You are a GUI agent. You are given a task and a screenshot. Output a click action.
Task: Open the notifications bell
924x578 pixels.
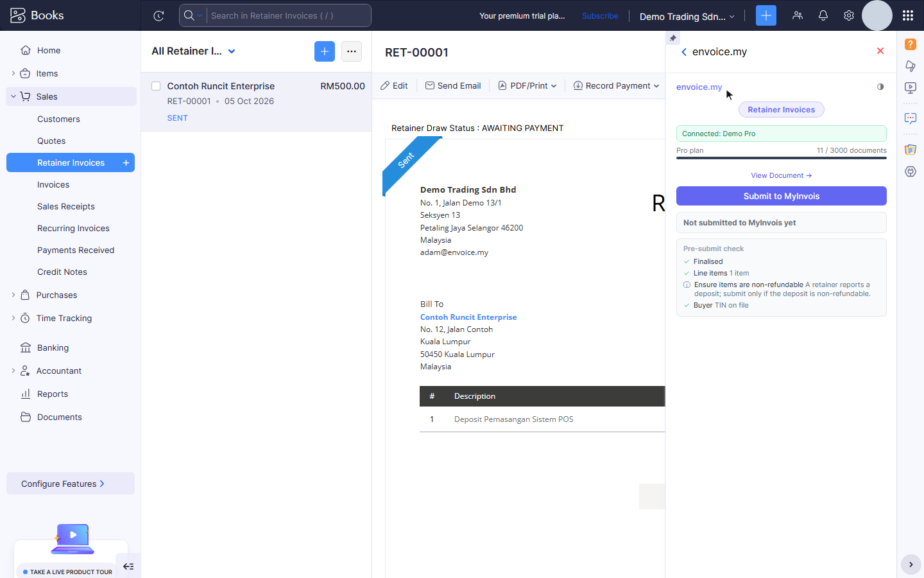(823, 15)
